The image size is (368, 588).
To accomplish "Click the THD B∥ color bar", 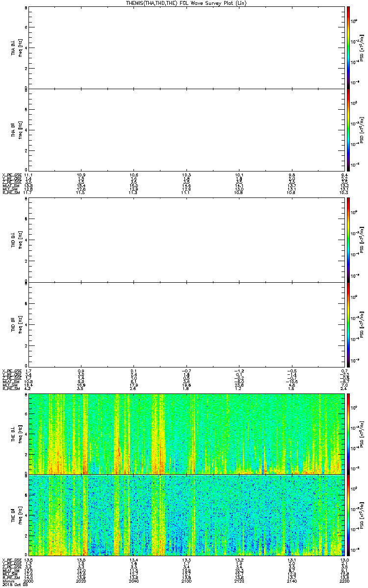I will click(348, 324).
